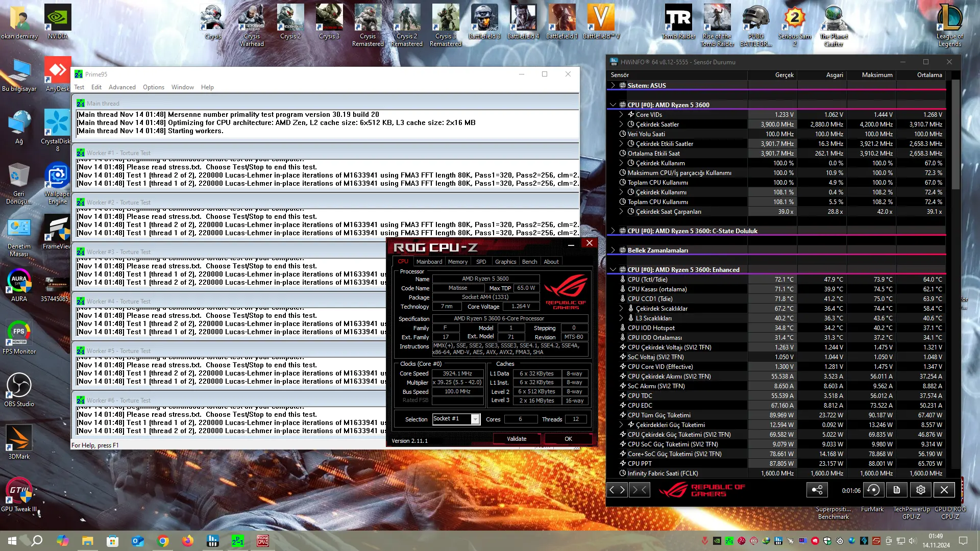Expand the Core VIDs row
980x551 pixels.
[x=621, y=114]
